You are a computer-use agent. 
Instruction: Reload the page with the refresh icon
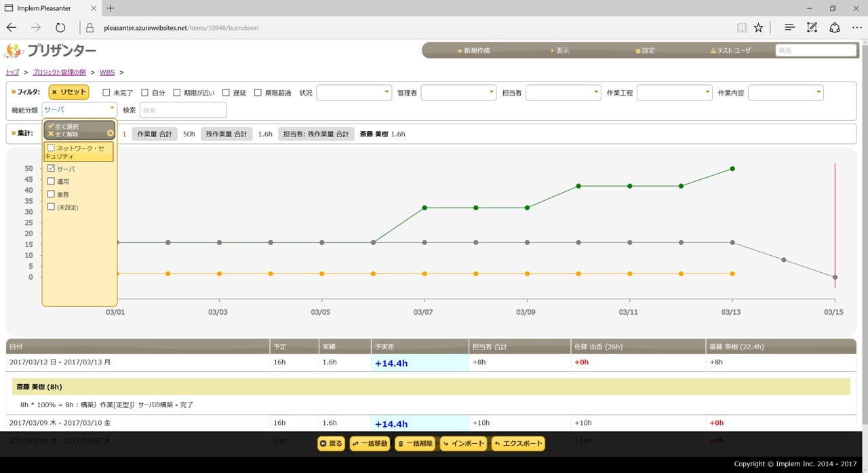[60, 28]
